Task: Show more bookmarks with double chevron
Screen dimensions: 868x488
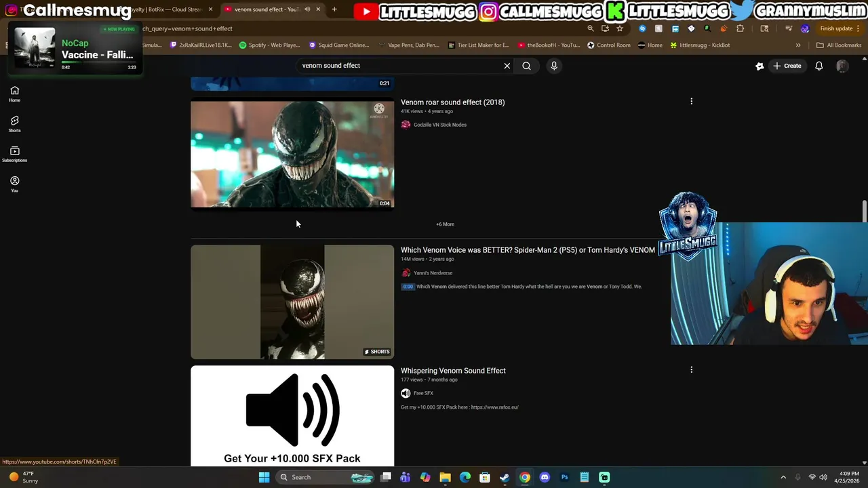Action: pyautogui.click(x=798, y=45)
